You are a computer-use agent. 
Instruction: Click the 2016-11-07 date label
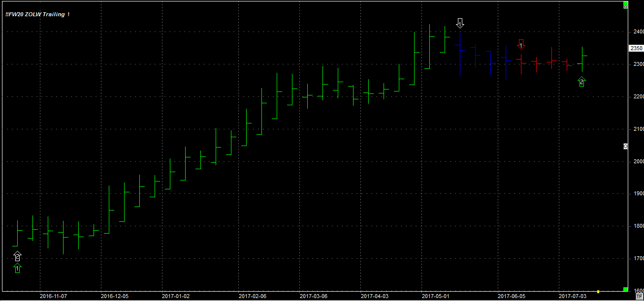pos(53,297)
